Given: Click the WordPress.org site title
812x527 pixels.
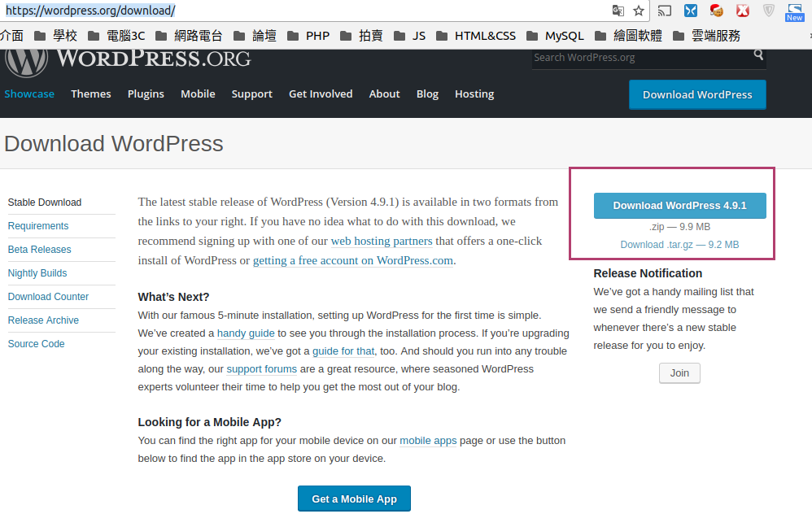Looking at the screenshot, I should pyautogui.click(x=154, y=59).
